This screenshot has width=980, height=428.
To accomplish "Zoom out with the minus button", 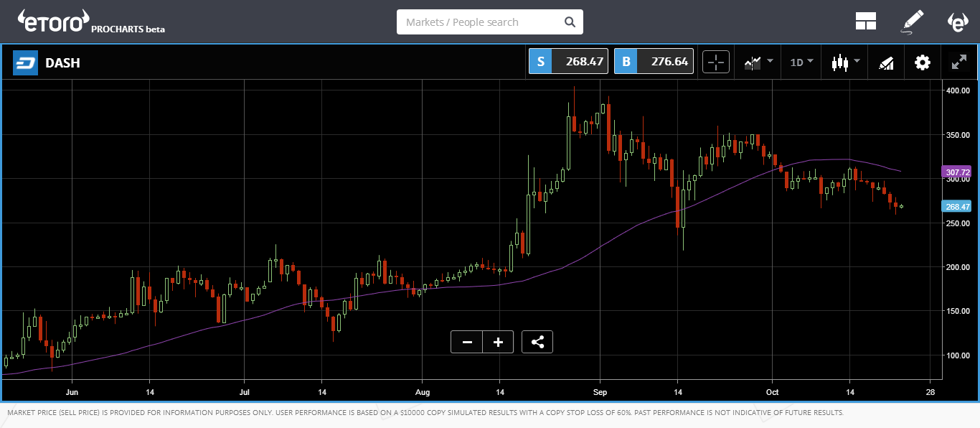I will coord(467,342).
